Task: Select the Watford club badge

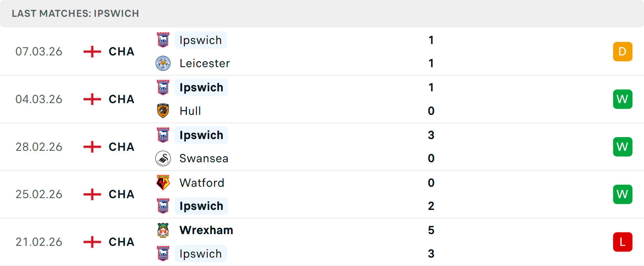Action: click(x=163, y=183)
